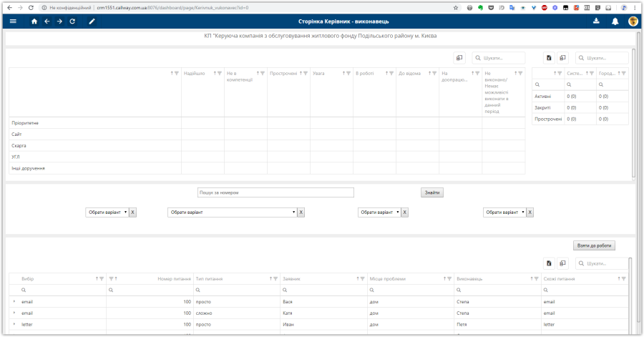
Task: Go to the home page icon
Action: (34, 21)
